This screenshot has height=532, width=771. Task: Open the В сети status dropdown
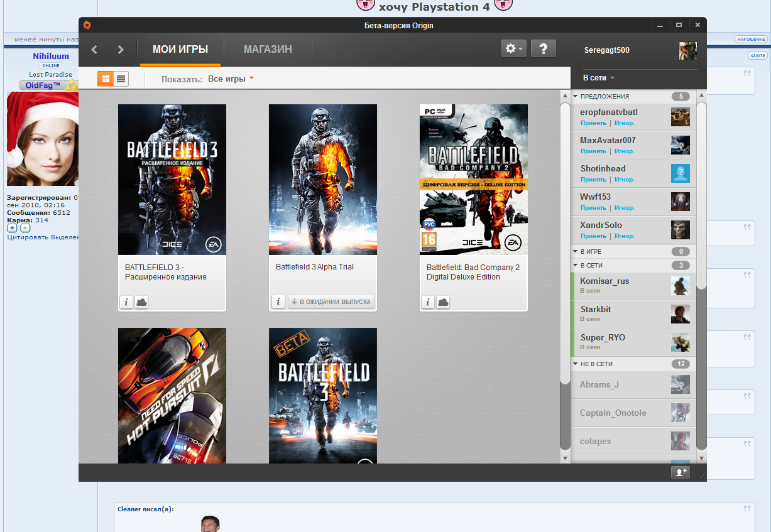pos(598,78)
